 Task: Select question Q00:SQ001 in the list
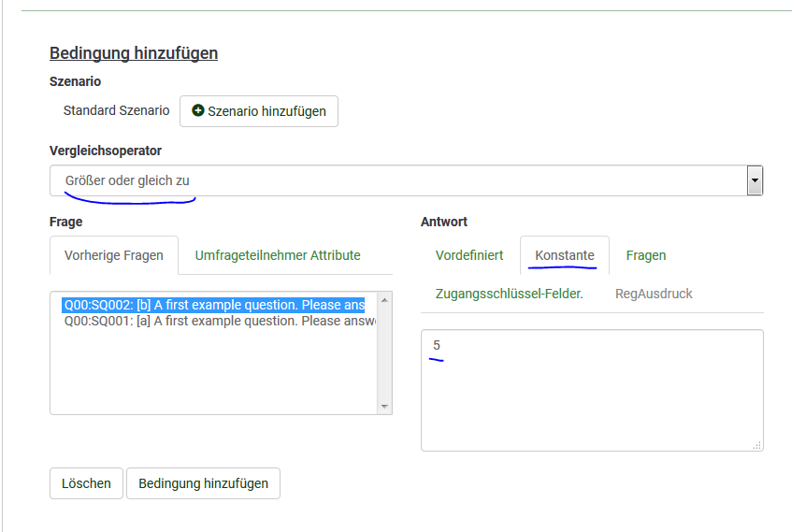pyautogui.click(x=213, y=321)
